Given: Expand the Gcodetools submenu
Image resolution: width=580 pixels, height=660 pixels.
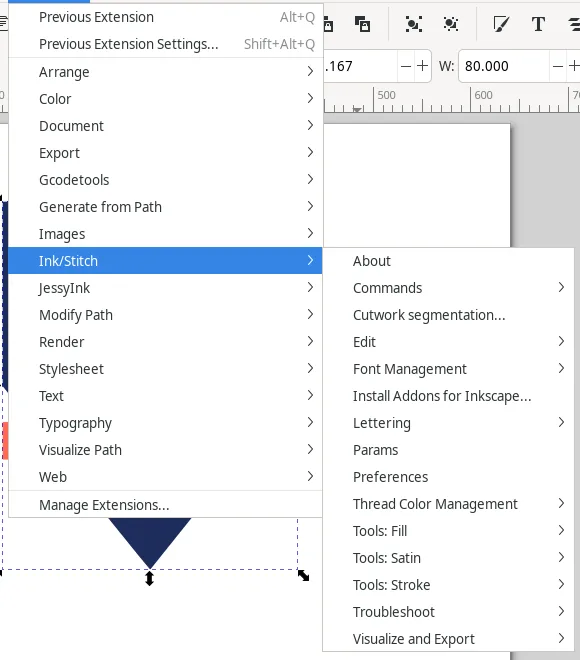Looking at the screenshot, I should point(165,180).
